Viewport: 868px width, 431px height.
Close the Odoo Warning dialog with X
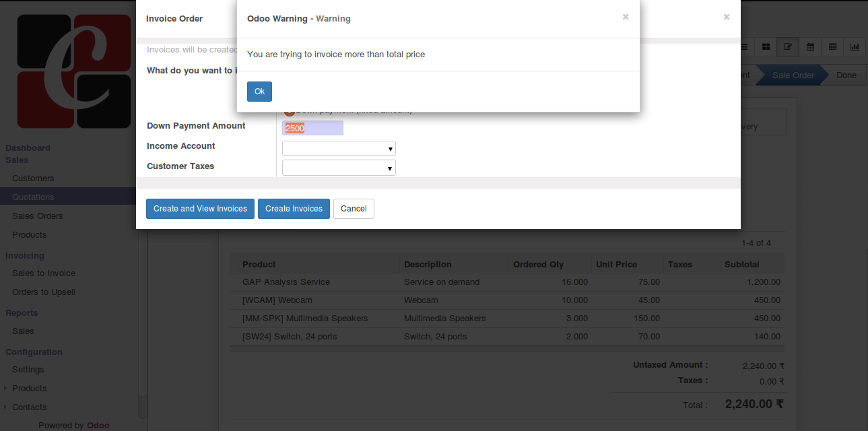626,17
